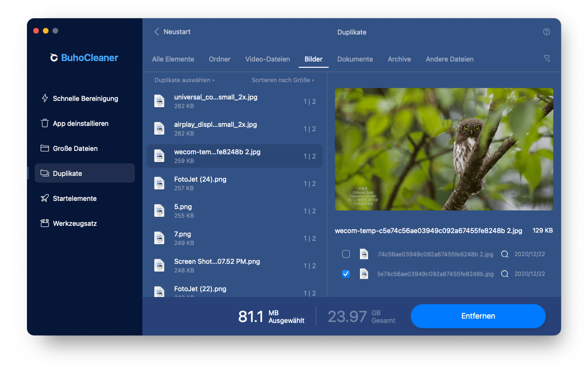Click file icon next to unchecked duplicate

(364, 254)
